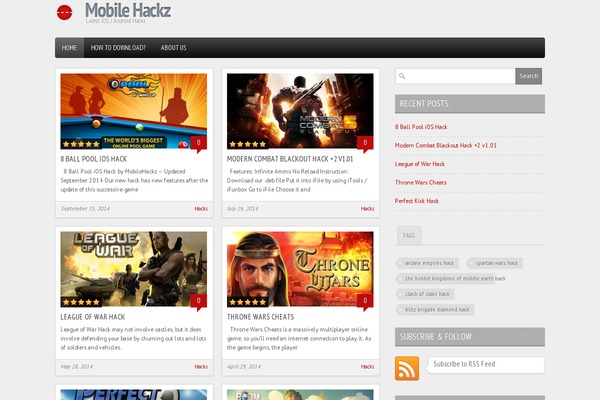Screen dimensions: 600x400
Task: Open the Throne Wars thumbnail image
Action: (300, 269)
